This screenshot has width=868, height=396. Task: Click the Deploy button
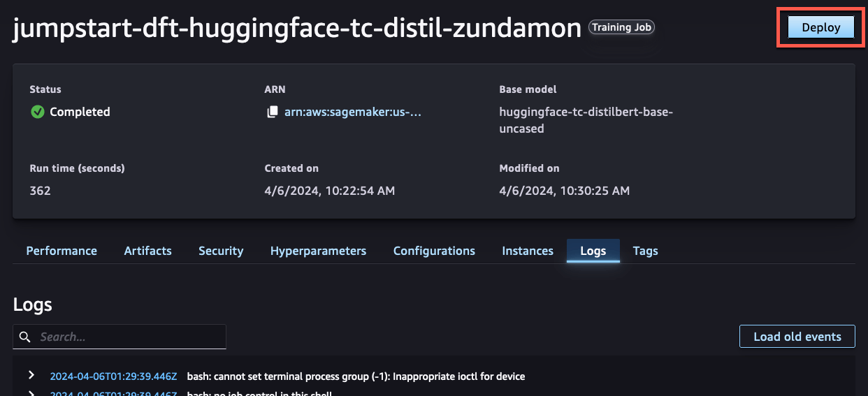821,27
